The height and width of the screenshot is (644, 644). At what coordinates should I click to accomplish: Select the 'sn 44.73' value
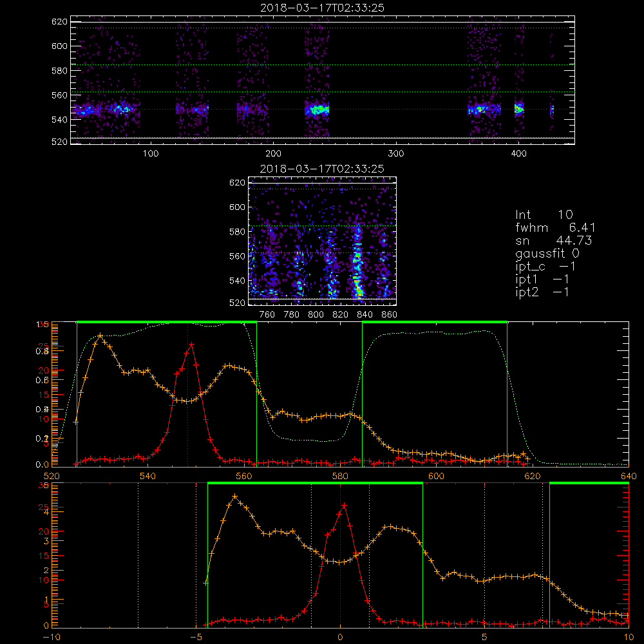(553, 240)
